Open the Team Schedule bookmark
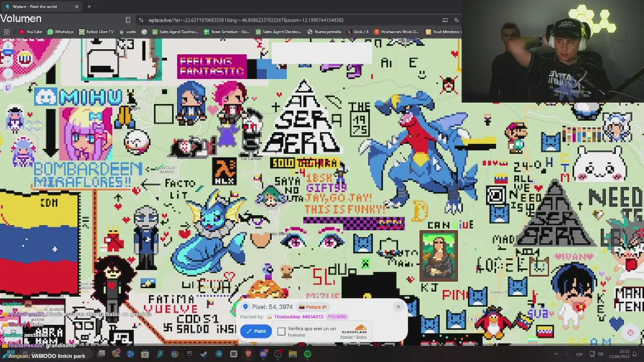This screenshot has width=644, height=362. [x=227, y=32]
